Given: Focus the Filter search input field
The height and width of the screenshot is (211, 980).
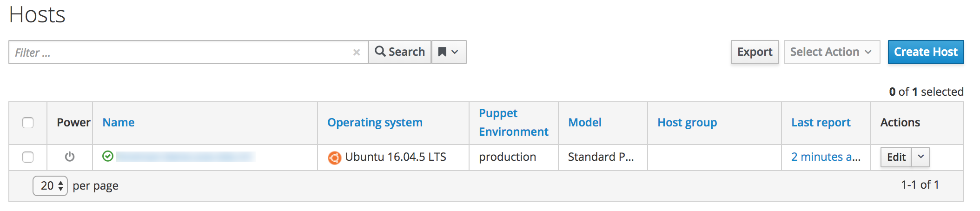Looking at the screenshot, I should click(181, 52).
